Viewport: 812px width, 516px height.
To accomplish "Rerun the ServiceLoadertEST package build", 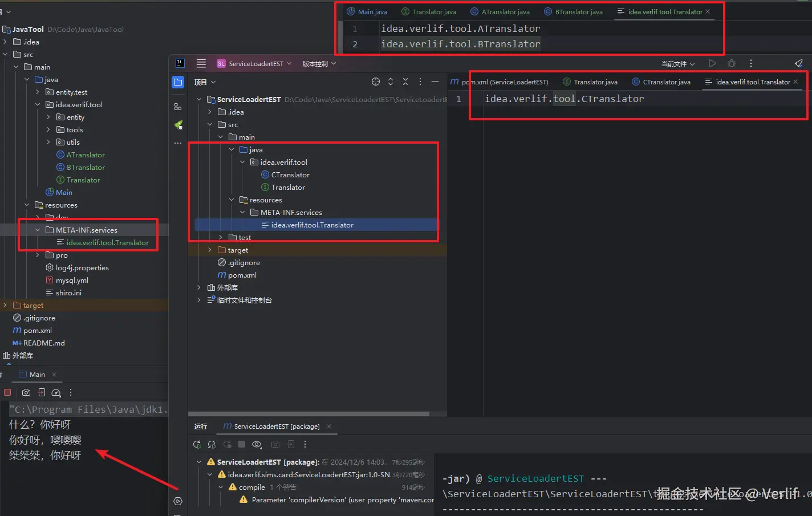I will (197, 444).
